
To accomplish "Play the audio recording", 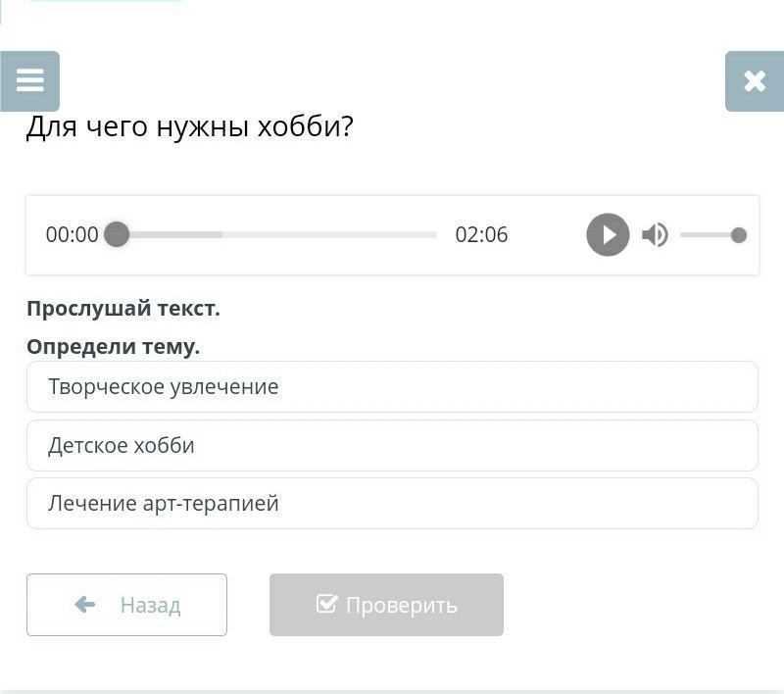I will click(608, 235).
